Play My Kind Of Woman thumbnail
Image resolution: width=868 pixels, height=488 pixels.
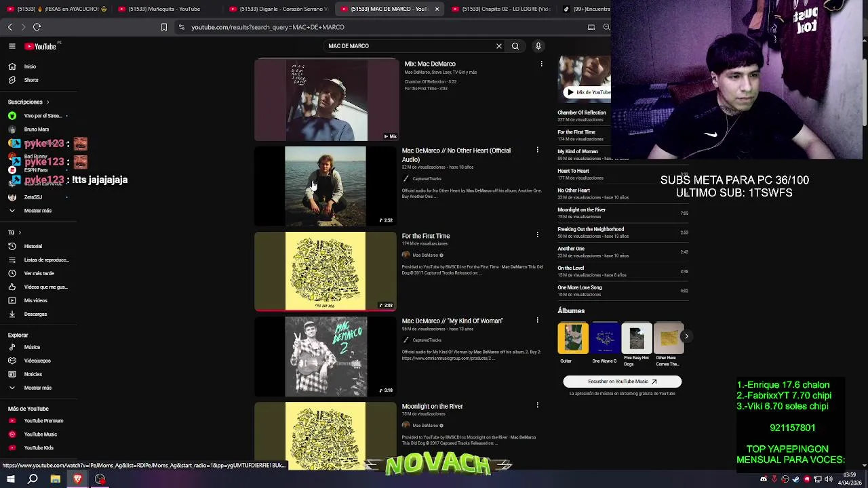pos(325,357)
